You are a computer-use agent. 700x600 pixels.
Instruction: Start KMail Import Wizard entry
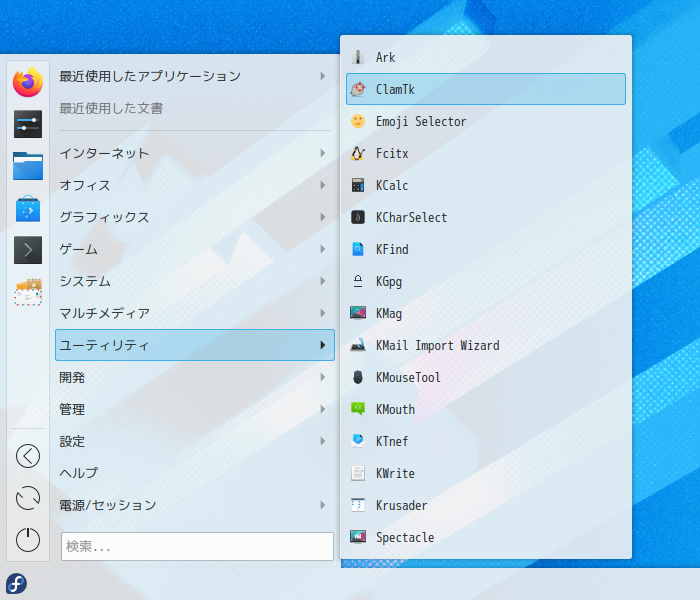pos(486,345)
